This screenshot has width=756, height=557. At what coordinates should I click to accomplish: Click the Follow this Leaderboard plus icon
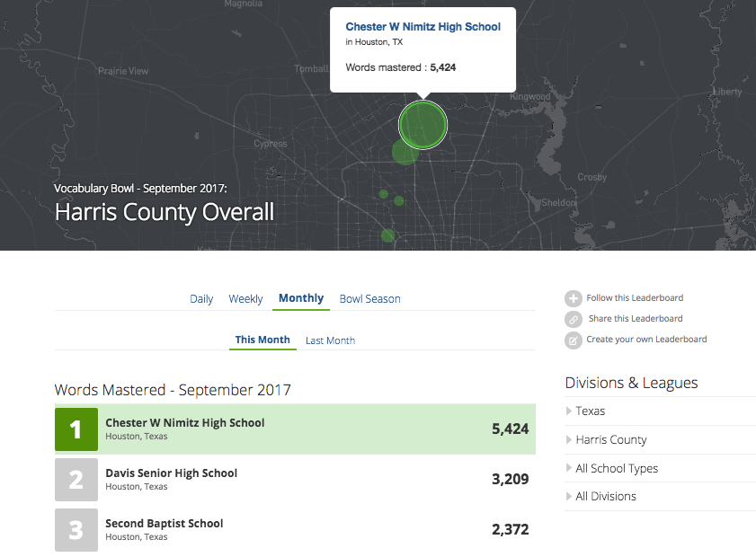click(573, 299)
